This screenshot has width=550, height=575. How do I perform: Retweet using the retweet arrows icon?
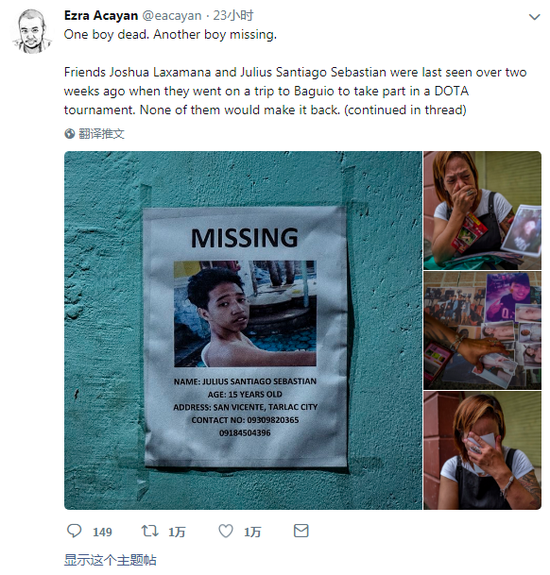tap(150, 531)
